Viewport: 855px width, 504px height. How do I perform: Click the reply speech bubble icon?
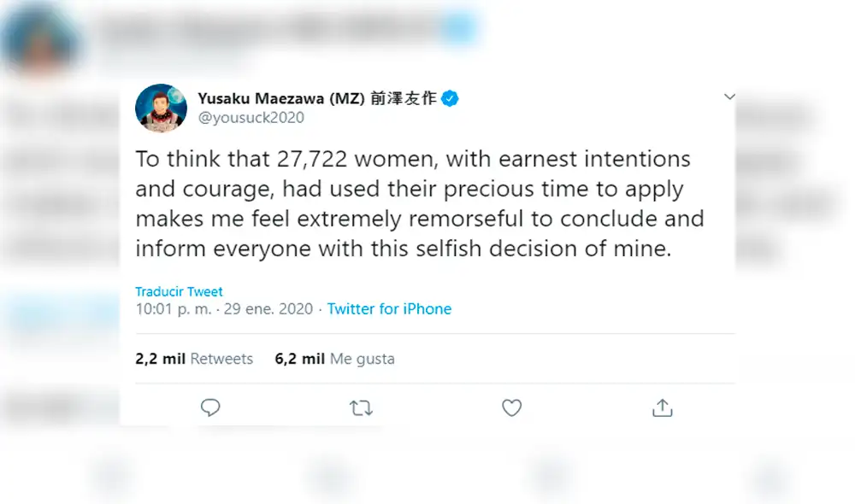(210, 408)
